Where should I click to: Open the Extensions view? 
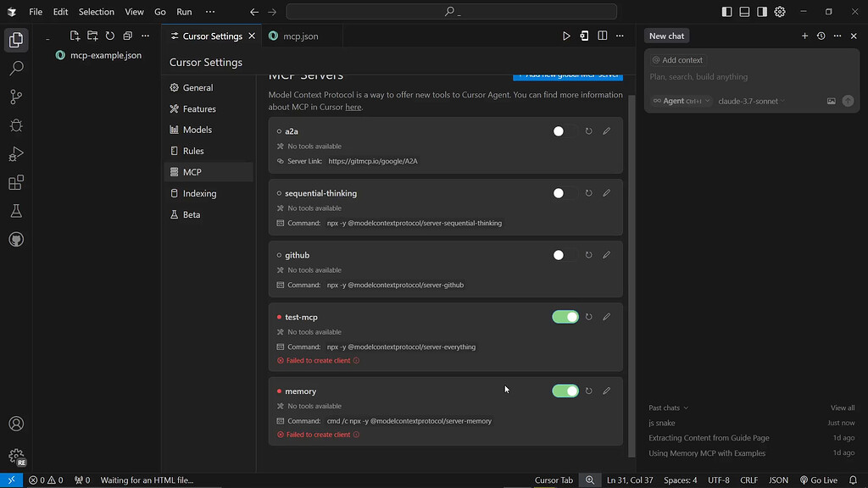click(x=16, y=181)
